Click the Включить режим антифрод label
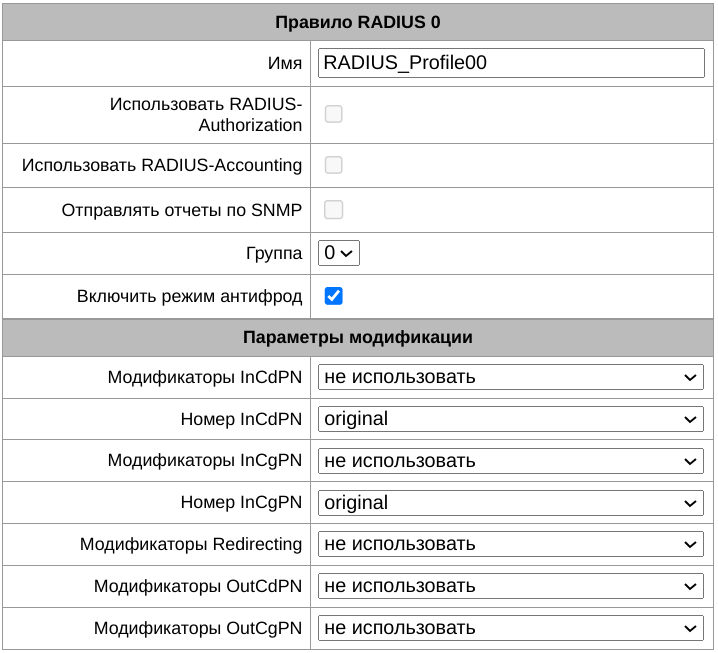This screenshot has height=653, width=718. (189, 297)
